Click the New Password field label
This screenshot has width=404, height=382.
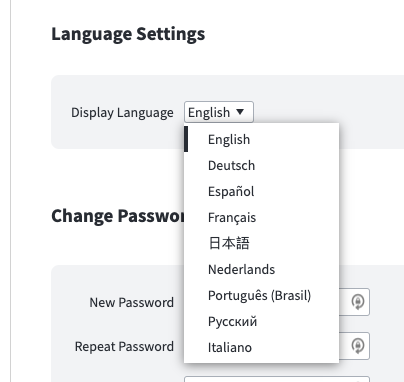132,302
